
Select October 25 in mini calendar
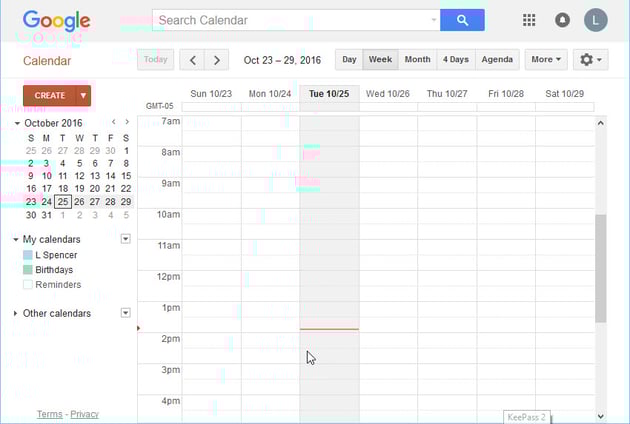click(x=63, y=202)
